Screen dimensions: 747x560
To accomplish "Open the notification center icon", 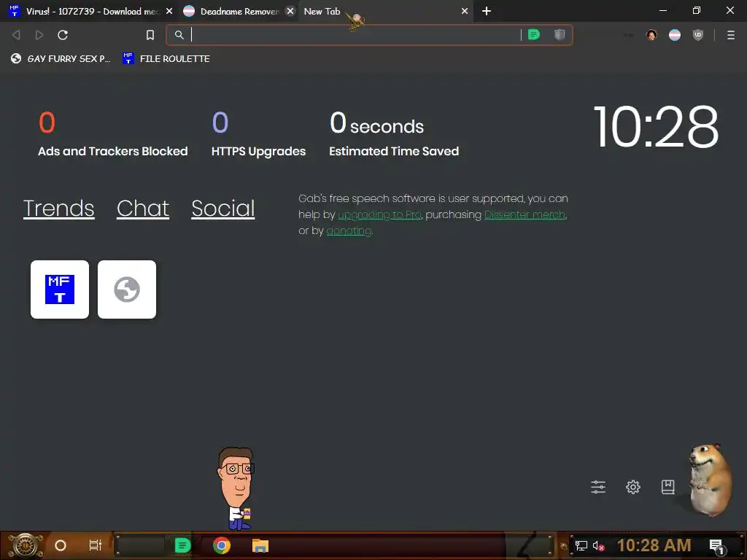I will pos(716,545).
